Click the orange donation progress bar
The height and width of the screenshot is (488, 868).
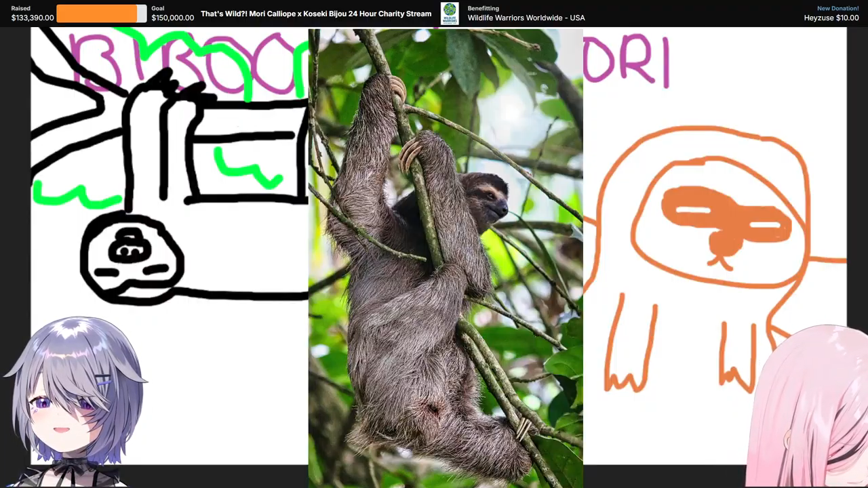pos(101,14)
